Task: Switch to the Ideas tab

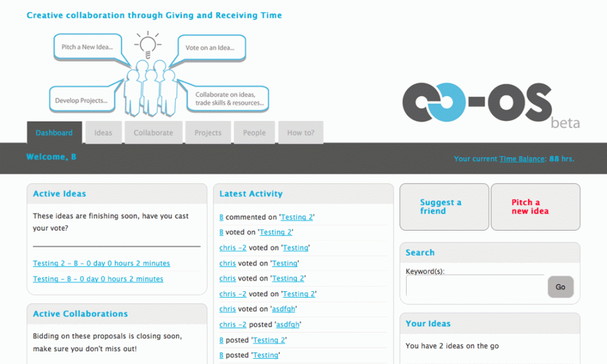Action: coord(103,133)
